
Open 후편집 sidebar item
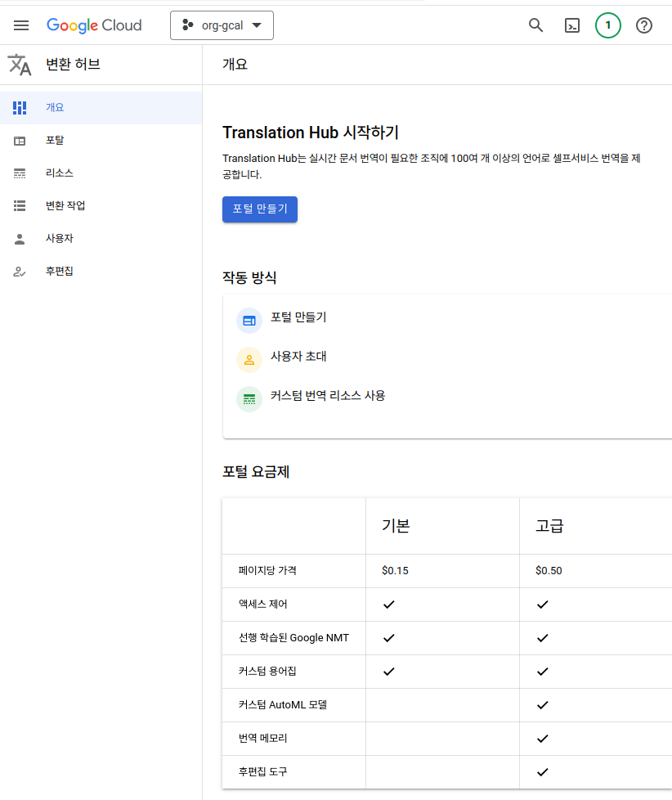tap(59, 271)
